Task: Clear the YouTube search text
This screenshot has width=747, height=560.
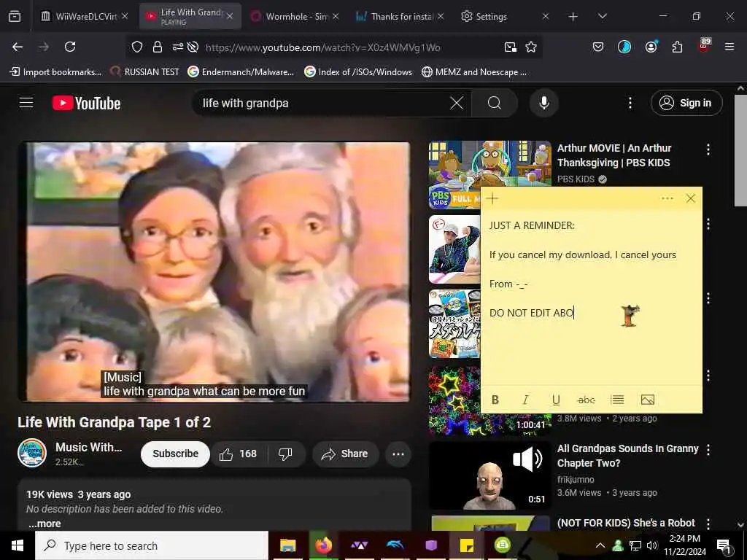Action: pyautogui.click(x=457, y=103)
